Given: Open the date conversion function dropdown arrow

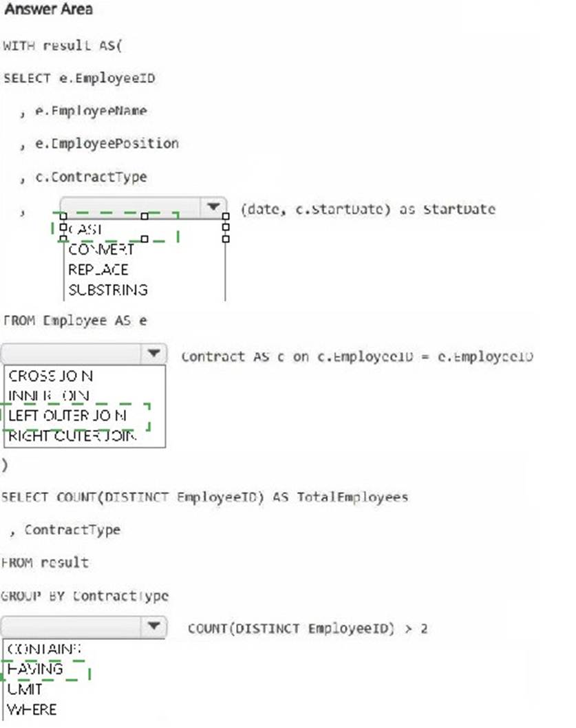Looking at the screenshot, I should 213,206.
